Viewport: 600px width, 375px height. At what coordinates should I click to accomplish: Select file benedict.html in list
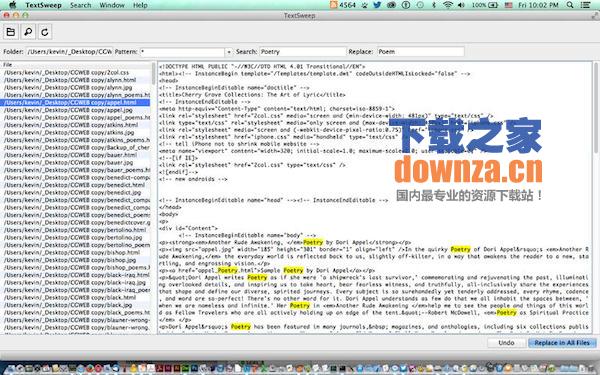tap(75, 185)
